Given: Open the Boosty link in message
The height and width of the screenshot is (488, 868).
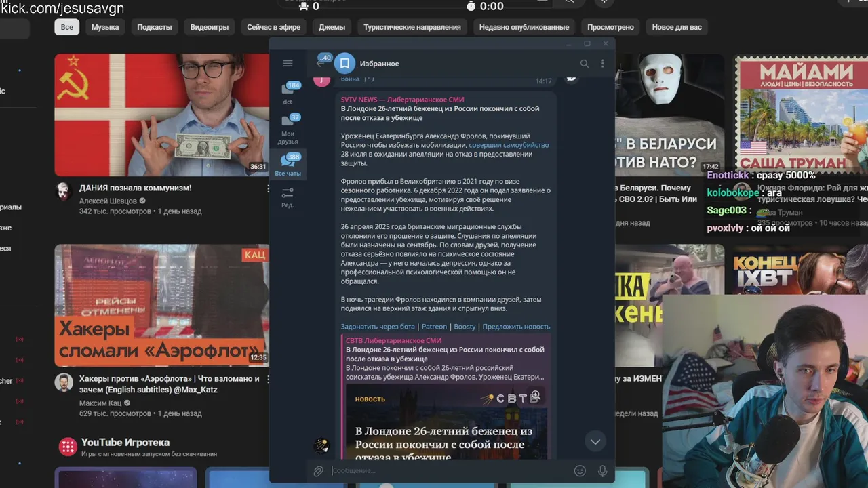Looking at the screenshot, I should [465, 327].
